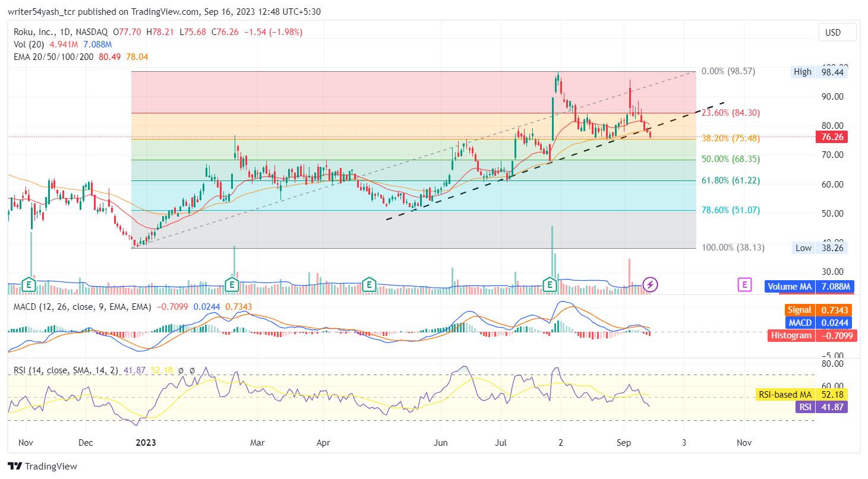Screen dimensions: 868x479
Task: Select the blue MACD 0.0244 value tag
Action: pyautogui.click(x=818, y=323)
